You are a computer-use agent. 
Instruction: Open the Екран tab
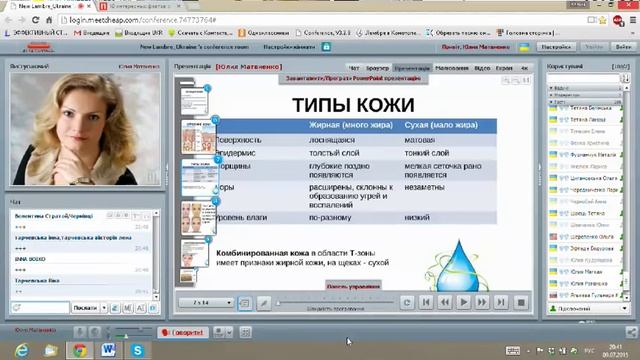(504, 68)
